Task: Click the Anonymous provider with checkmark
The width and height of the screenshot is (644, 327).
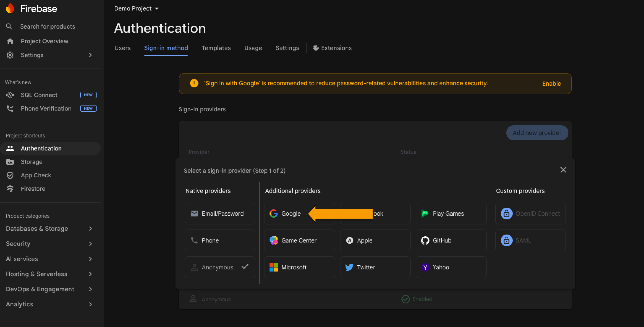Action: click(220, 267)
